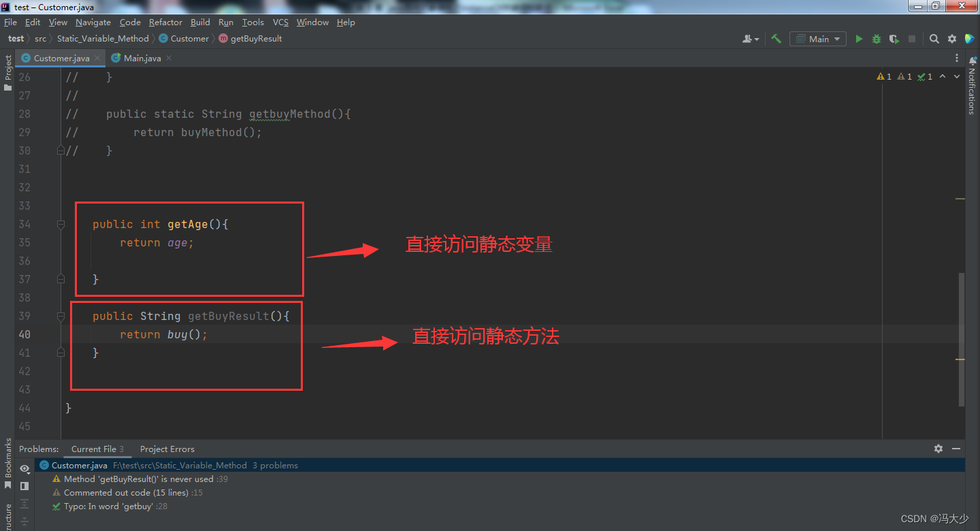Open the Refactor menu
980x531 pixels.
pos(165,22)
